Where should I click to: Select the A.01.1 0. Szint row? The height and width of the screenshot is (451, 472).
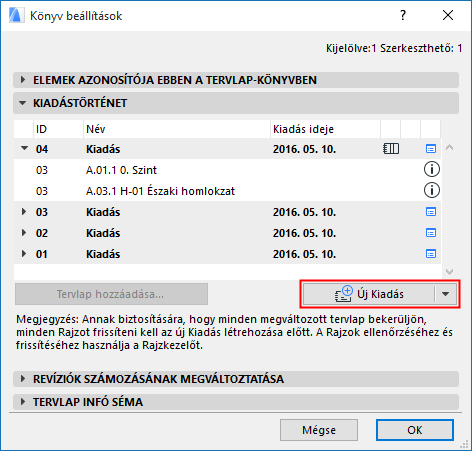pos(227,170)
